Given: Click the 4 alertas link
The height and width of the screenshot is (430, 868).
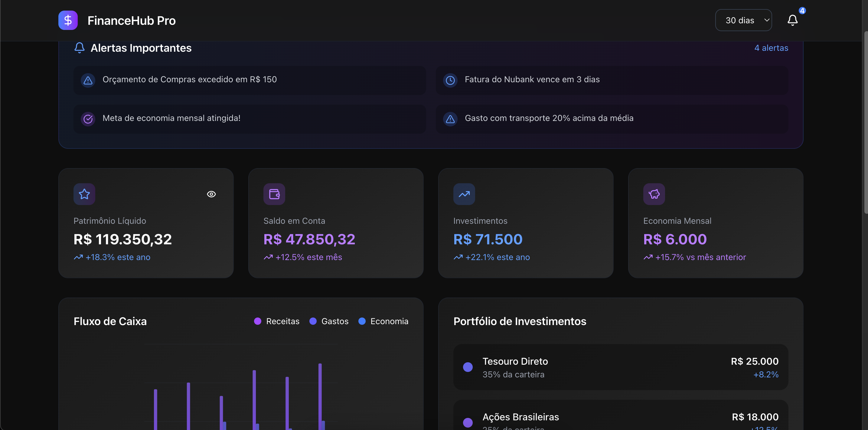Looking at the screenshot, I should (x=771, y=48).
